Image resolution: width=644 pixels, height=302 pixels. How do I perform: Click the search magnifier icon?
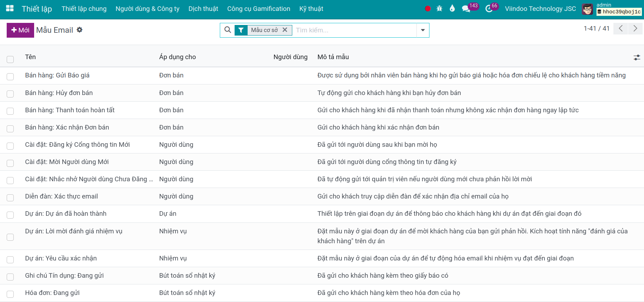pos(228,30)
